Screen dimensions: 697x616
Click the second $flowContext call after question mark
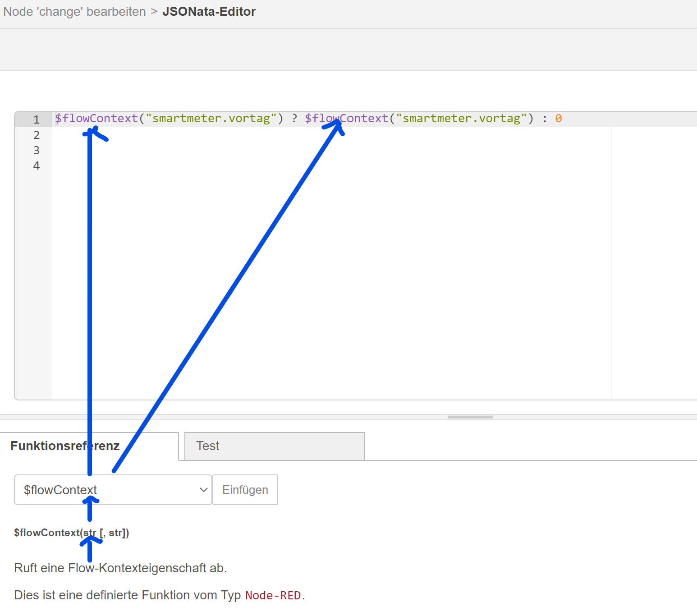pos(346,119)
